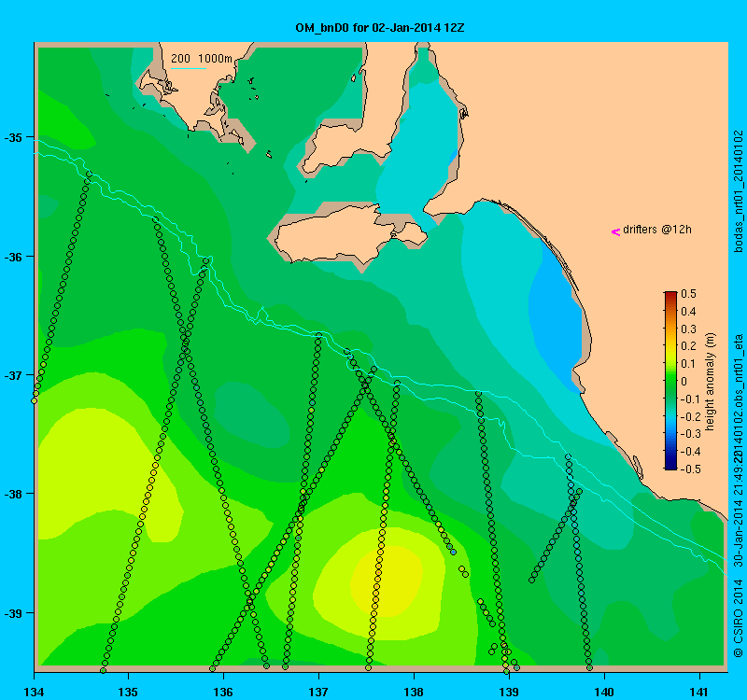Click the yellow high-anomaly eddy core near 138E
This screenshot has width=747, height=700.
(x=387, y=581)
